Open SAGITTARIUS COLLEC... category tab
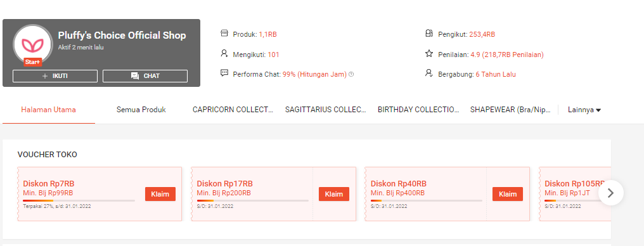The image size is (644, 246). pyautogui.click(x=326, y=110)
